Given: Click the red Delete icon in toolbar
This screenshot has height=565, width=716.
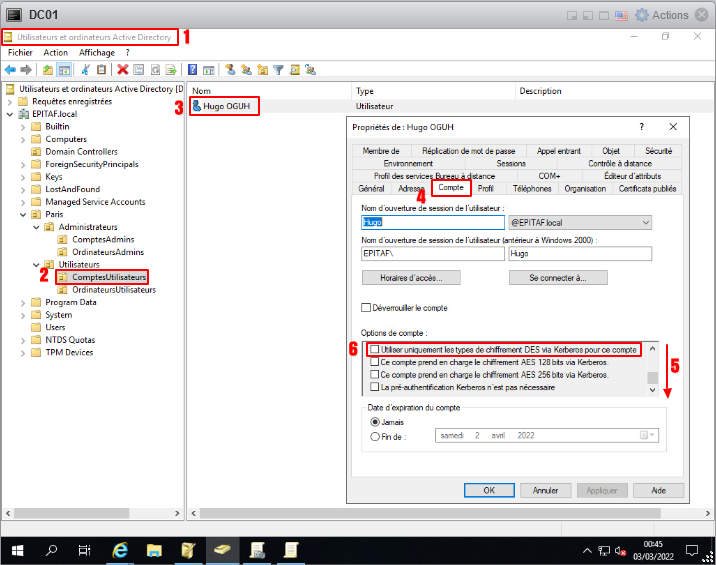Looking at the screenshot, I should pyautogui.click(x=122, y=70).
